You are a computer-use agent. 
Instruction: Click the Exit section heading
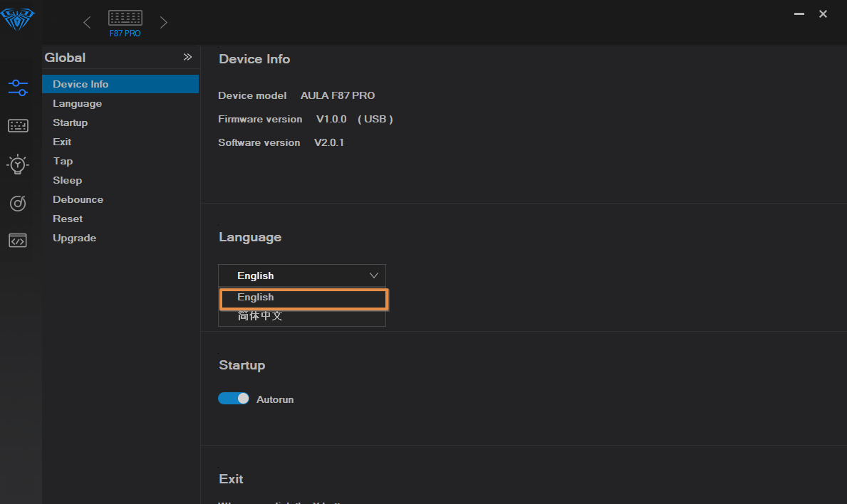pyautogui.click(x=232, y=479)
